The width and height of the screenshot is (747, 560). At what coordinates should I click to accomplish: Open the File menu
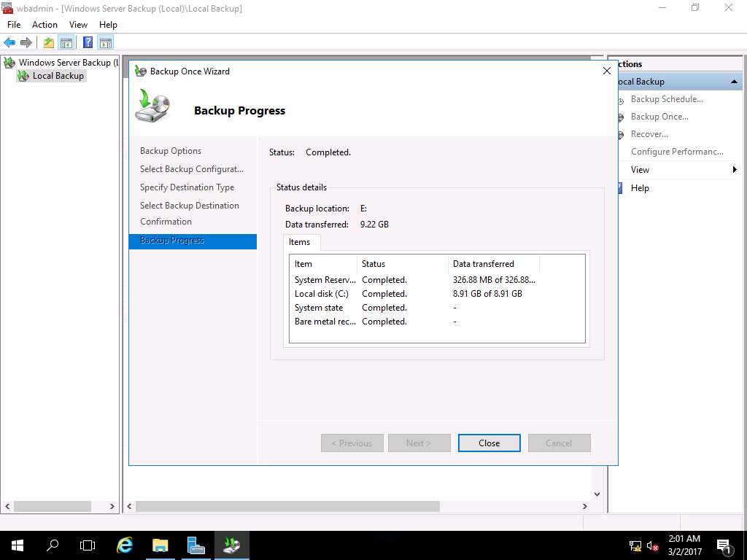pyautogui.click(x=14, y=25)
